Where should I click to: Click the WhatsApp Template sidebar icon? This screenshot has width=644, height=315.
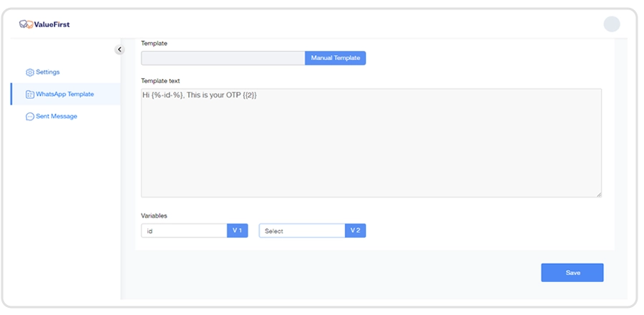[x=30, y=94]
